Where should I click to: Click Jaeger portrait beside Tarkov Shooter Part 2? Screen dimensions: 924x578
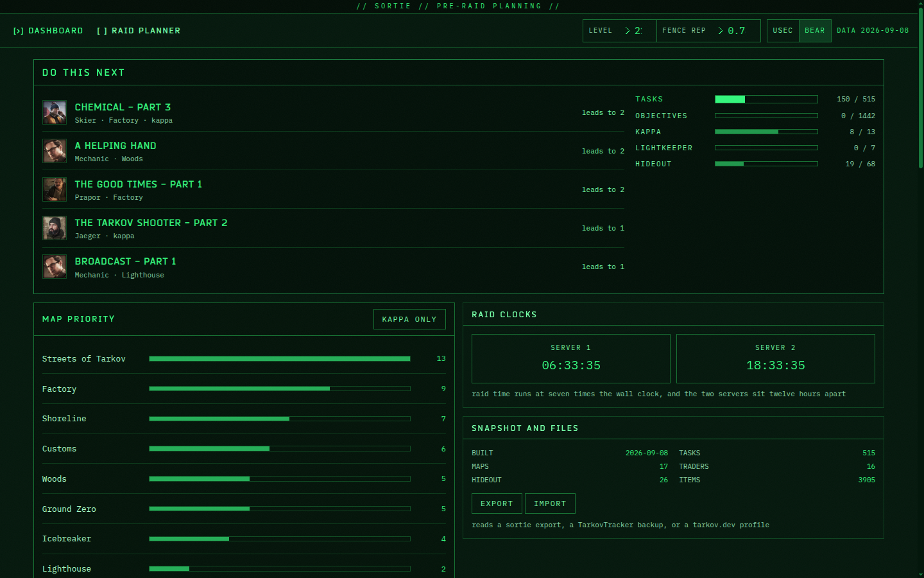55,228
